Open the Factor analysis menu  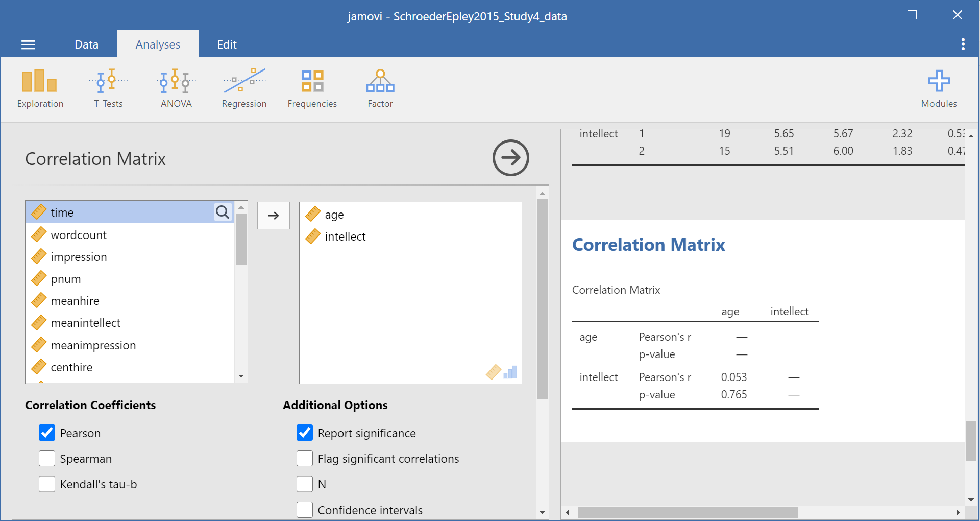(x=380, y=89)
